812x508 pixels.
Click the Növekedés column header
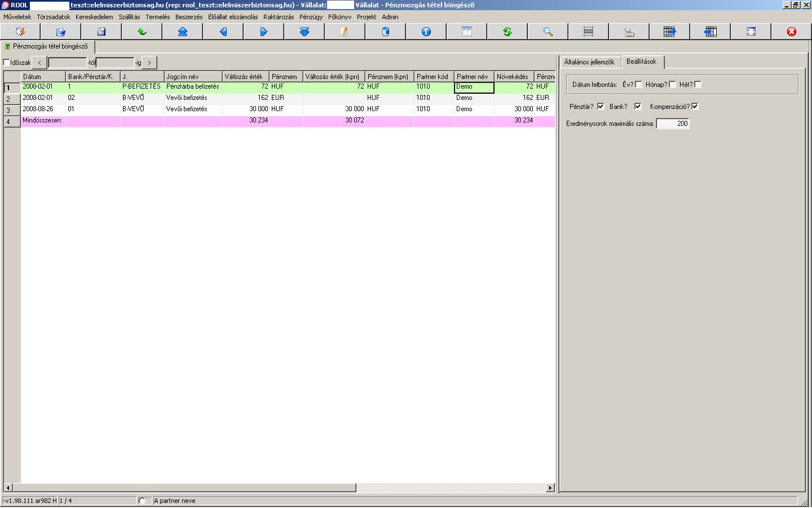[x=514, y=77]
